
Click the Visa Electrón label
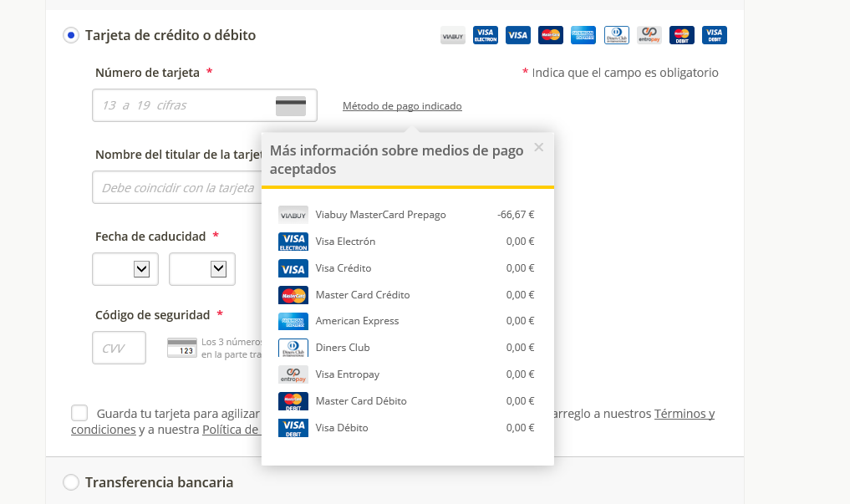click(x=345, y=242)
